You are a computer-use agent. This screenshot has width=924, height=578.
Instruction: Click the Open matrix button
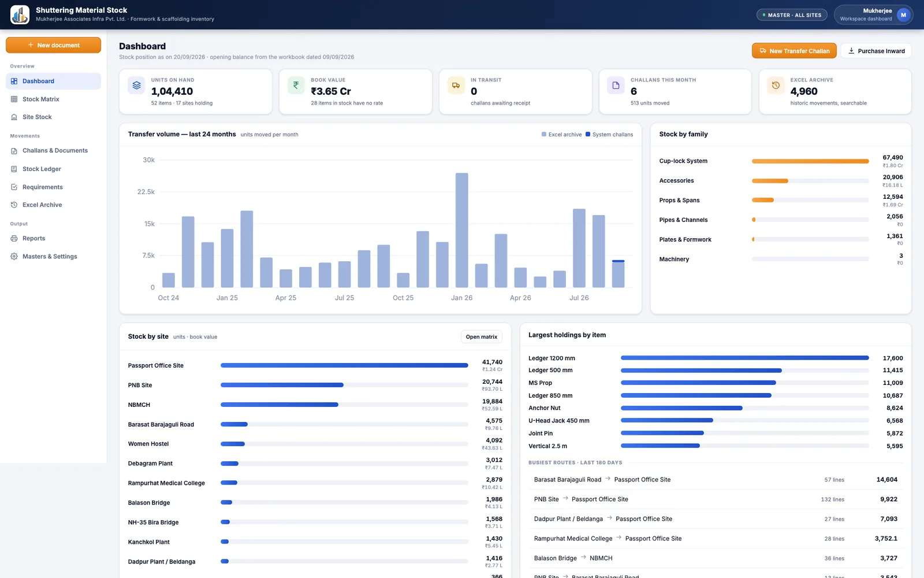coord(482,337)
